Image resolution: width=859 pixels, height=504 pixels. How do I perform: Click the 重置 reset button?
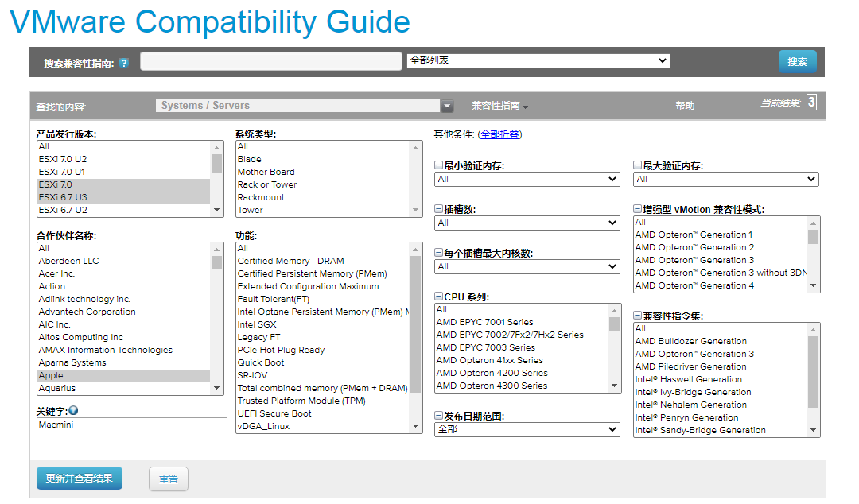pos(169,479)
